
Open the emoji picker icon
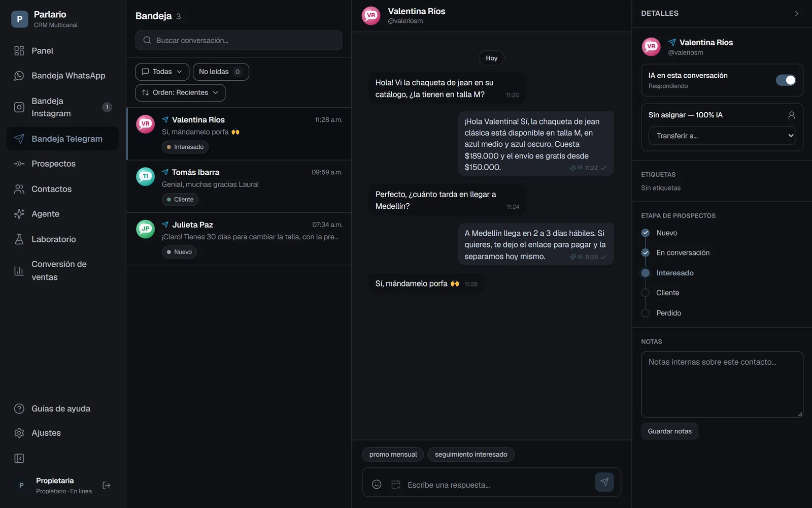tap(377, 485)
